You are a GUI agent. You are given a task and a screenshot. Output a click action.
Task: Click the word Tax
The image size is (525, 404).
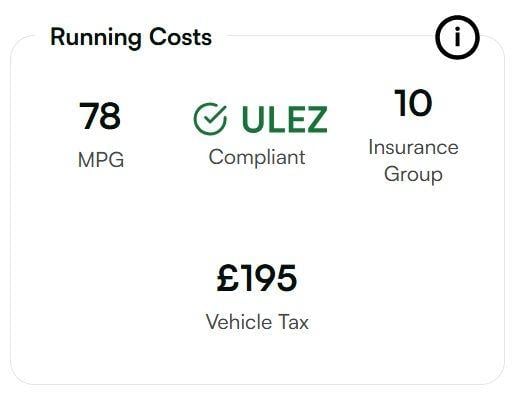tap(294, 322)
